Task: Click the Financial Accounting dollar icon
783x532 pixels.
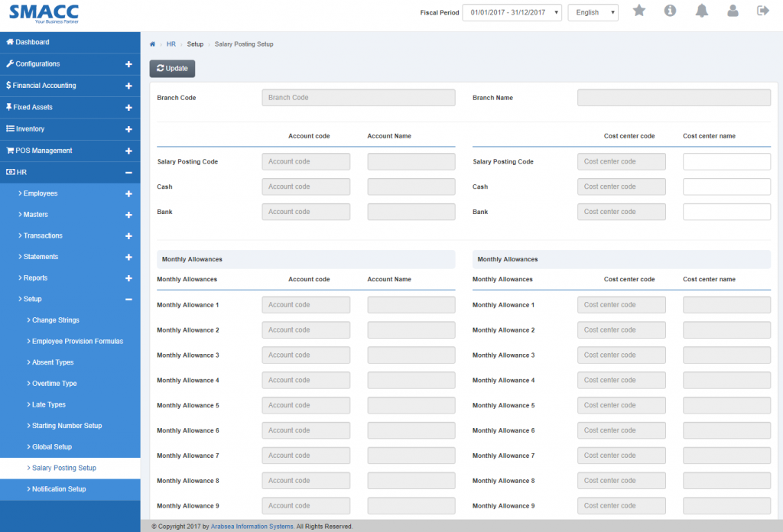Action: (x=9, y=86)
